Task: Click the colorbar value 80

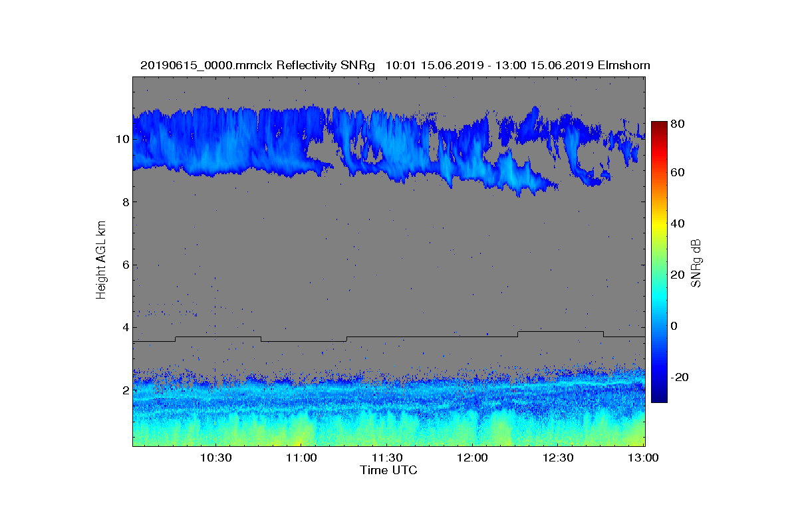Action: pyautogui.click(x=679, y=124)
